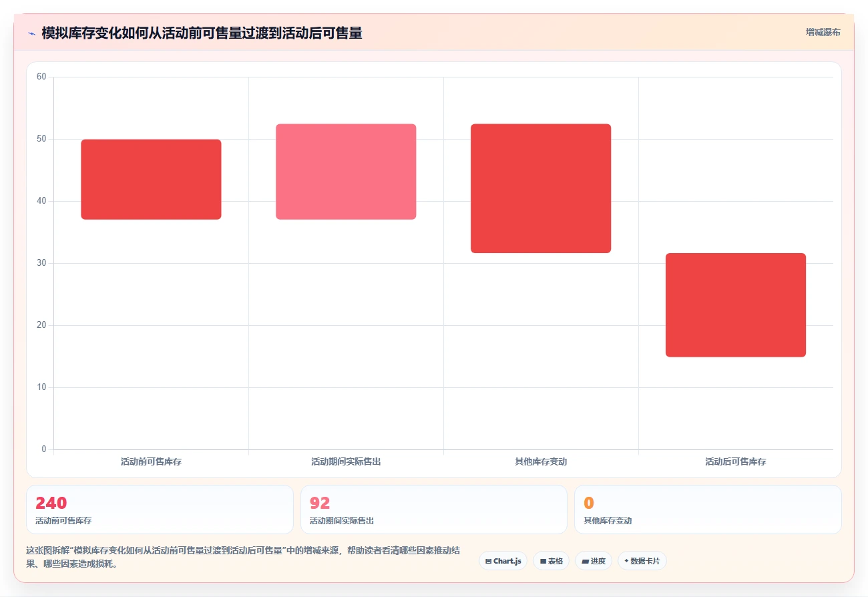Click the 活动前可售库存 waterfall bar
This screenshot has height=597, width=868.
pyautogui.click(x=151, y=180)
